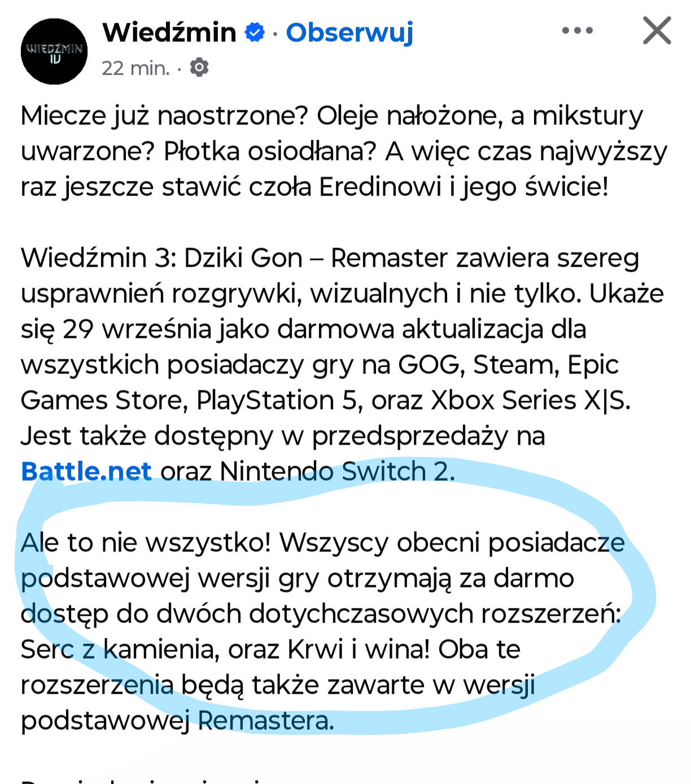691x784 pixels.
Task: Tap the paragraph starting Ale to nie wszystko
Action: click(x=323, y=631)
